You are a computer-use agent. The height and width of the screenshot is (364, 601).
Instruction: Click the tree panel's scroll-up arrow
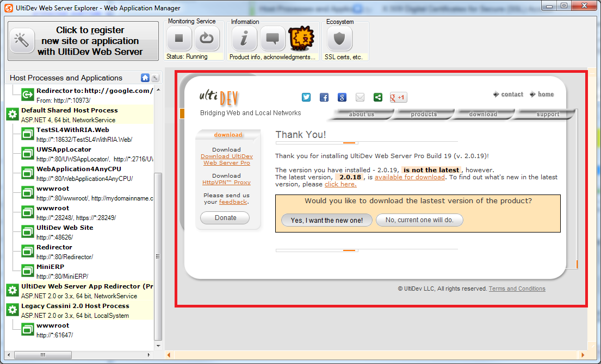[x=158, y=90]
